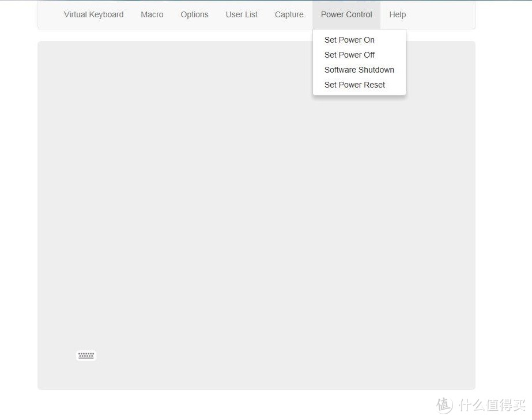The width and height of the screenshot is (532, 420).
Task: Open the Help menu
Action: tap(397, 14)
